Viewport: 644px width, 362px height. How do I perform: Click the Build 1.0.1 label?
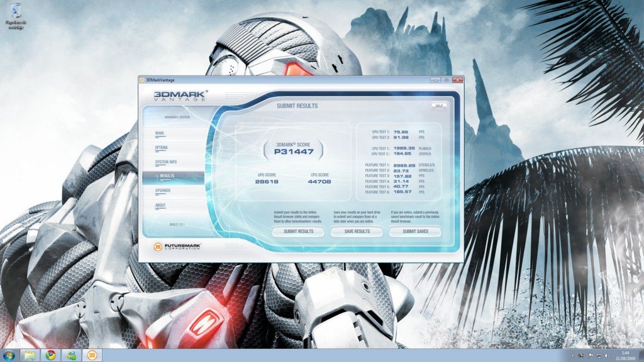(177, 224)
